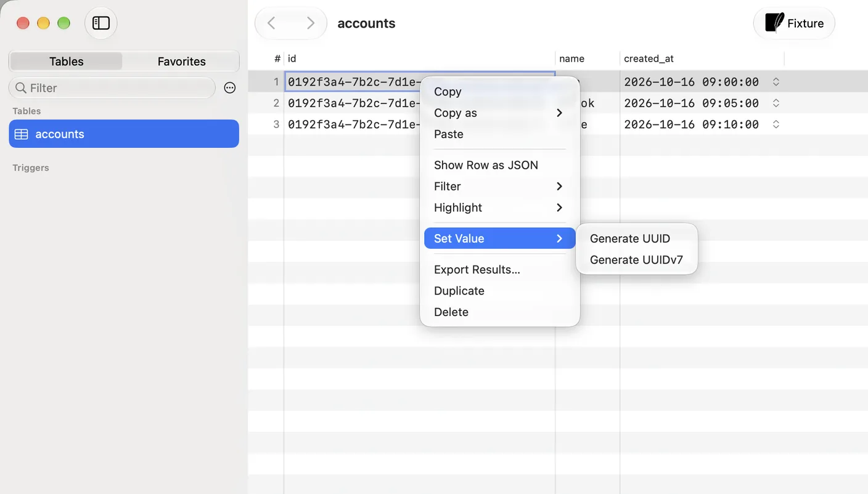Open stepper for 09:00:00 created_at value
The width and height of the screenshot is (868, 494).
(776, 82)
